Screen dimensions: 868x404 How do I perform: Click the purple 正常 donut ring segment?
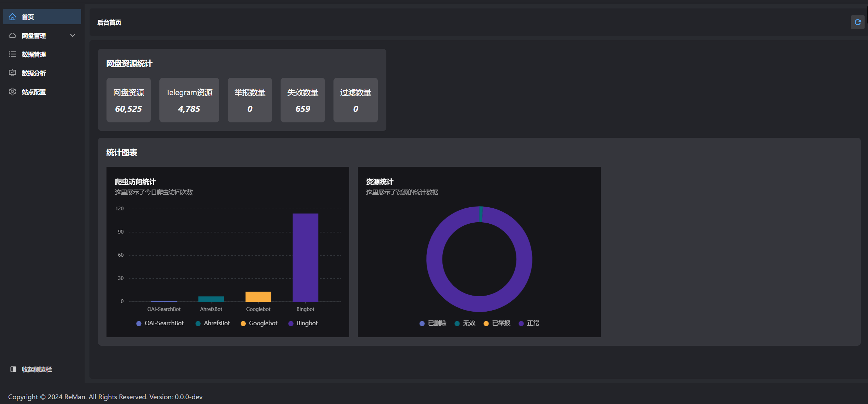[479, 304]
